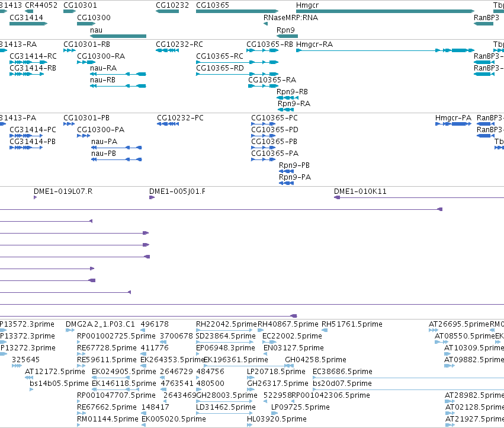Click transcript nau-RA
The width and height of the screenshot is (504, 428).
pos(103,68)
